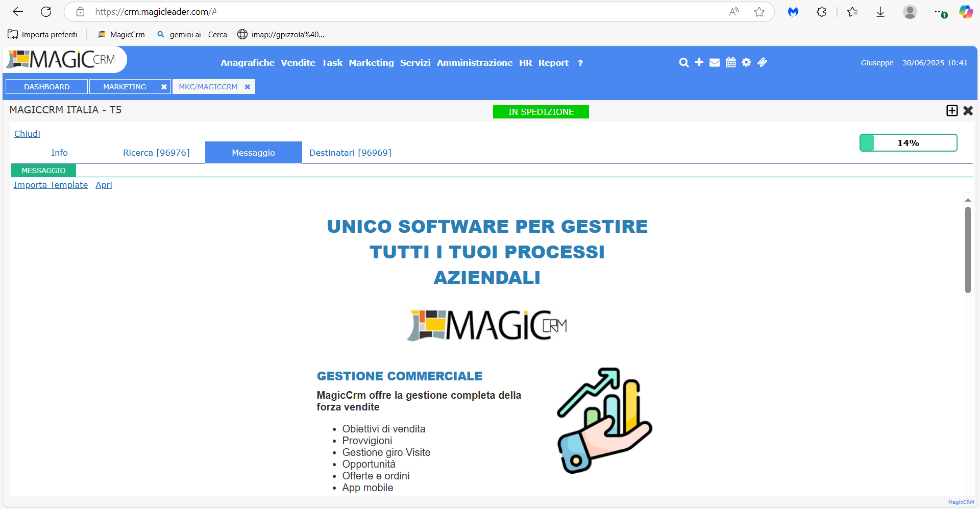This screenshot has height=509, width=980.
Task: Click the sales growth hand illustration
Action: [604, 421]
